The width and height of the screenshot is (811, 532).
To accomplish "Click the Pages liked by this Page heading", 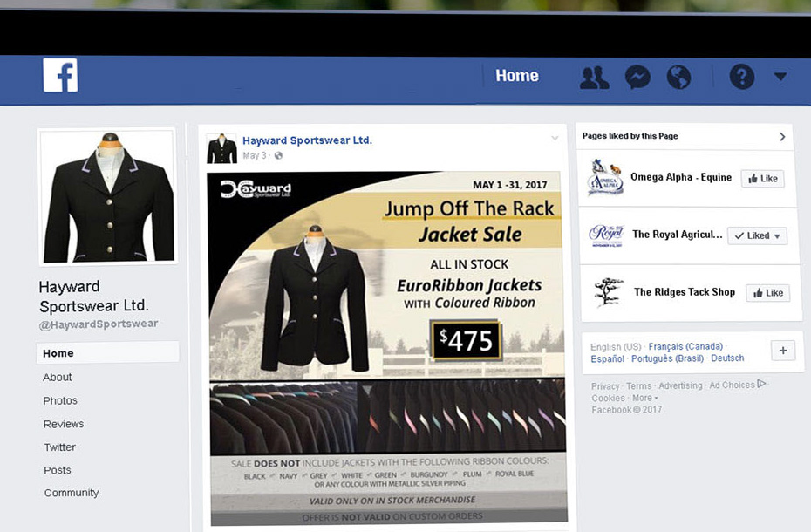I will 630,136.
